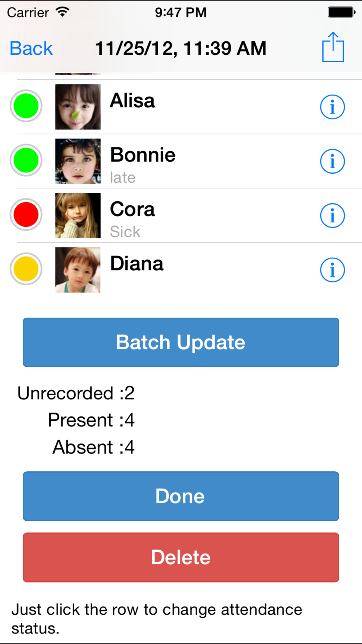Select Cora's photo thumbnail

pos(78,216)
